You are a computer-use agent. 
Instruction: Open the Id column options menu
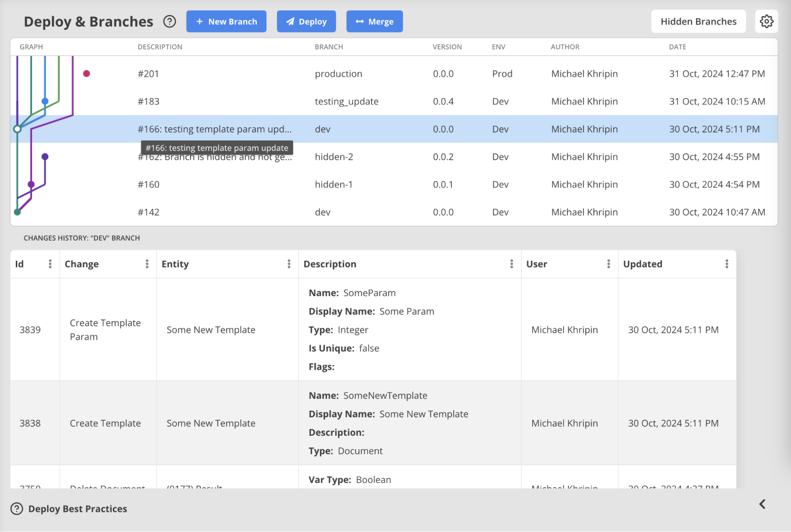tap(50, 264)
